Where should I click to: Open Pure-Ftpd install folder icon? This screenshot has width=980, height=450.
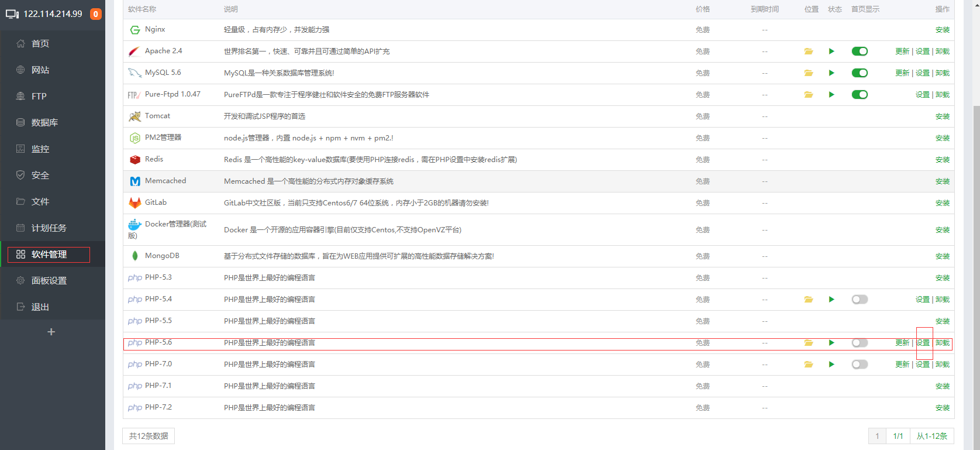point(809,95)
